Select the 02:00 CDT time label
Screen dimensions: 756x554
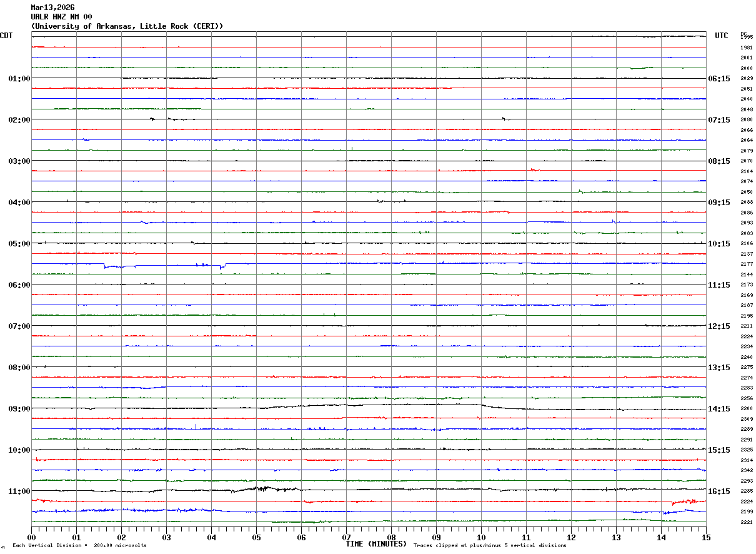(x=19, y=120)
